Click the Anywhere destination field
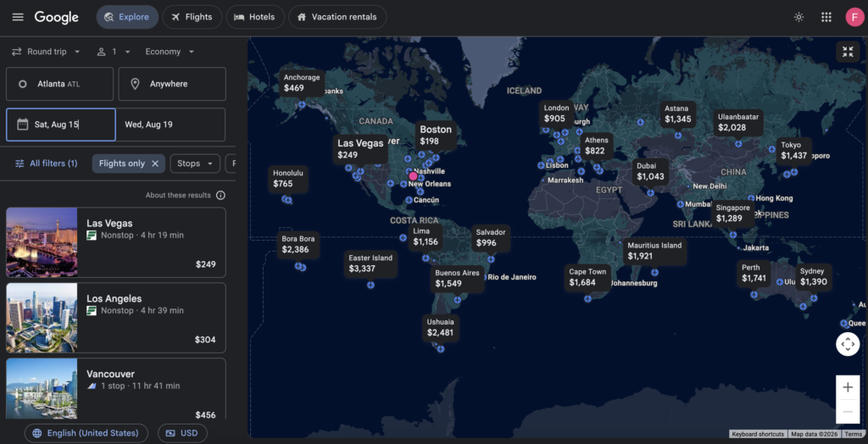This screenshot has height=444, width=868. click(172, 84)
